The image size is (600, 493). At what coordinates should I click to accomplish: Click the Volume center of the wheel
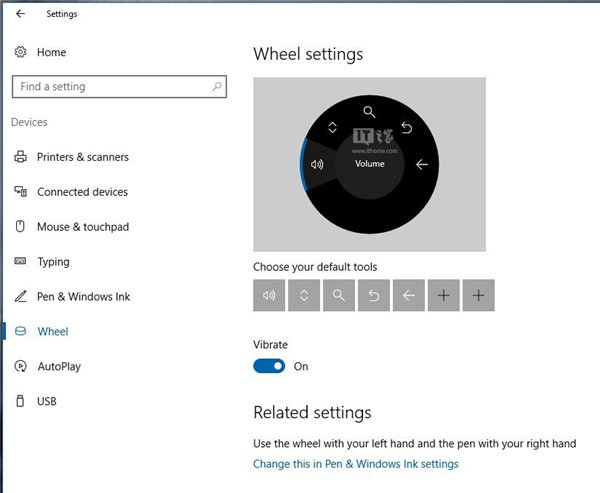point(369,164)
